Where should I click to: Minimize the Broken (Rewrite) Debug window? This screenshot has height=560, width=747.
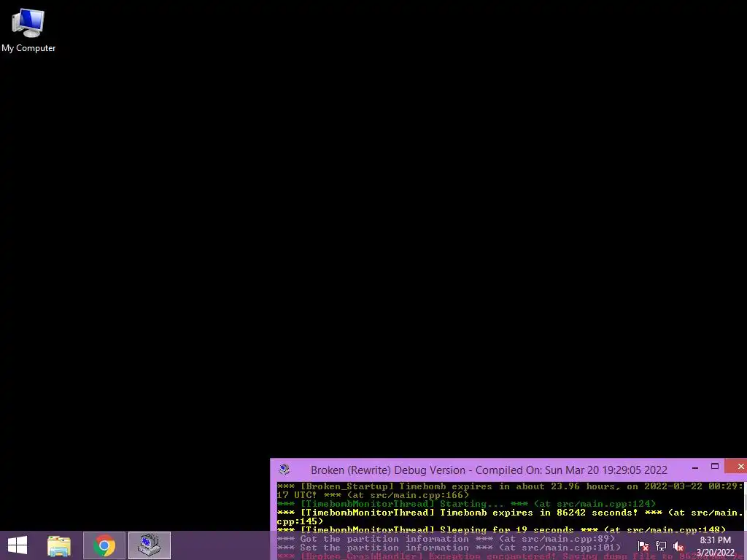coord(695,468)
